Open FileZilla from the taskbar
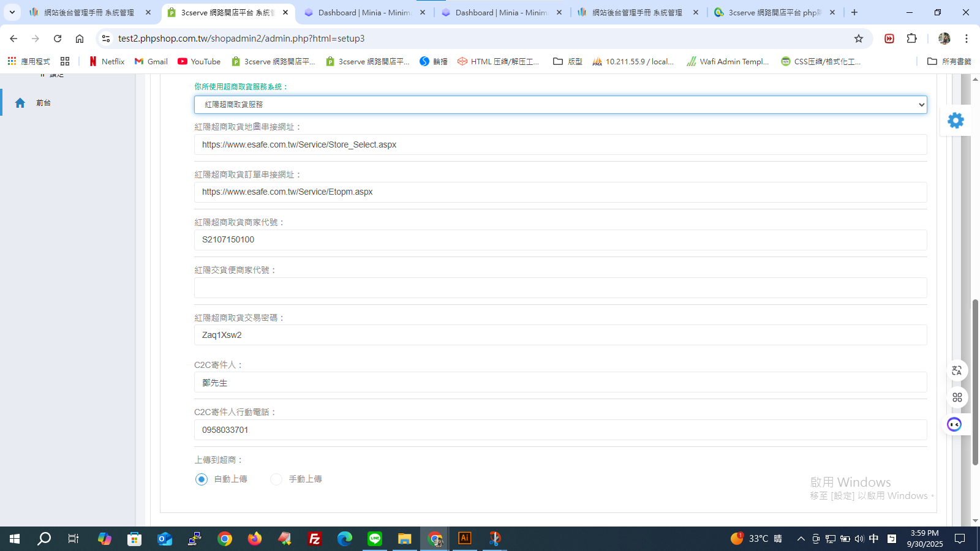 (x=315, y=539)
